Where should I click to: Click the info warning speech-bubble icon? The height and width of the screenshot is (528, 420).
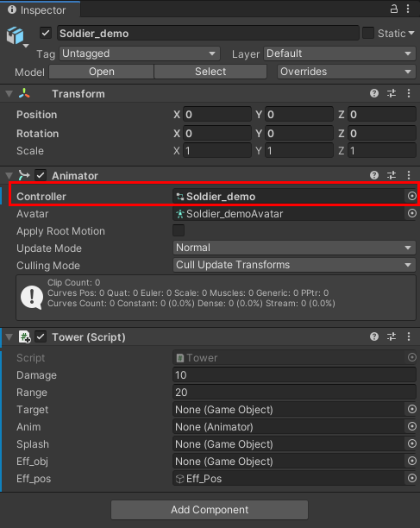pos(32,298)
